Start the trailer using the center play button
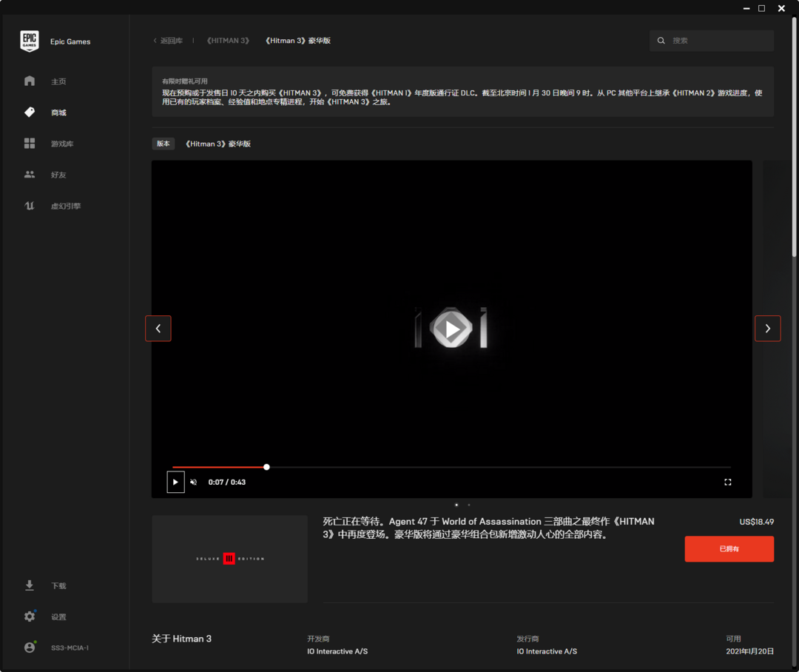Screen dimensions: 799x672 [x=451, y=329]
